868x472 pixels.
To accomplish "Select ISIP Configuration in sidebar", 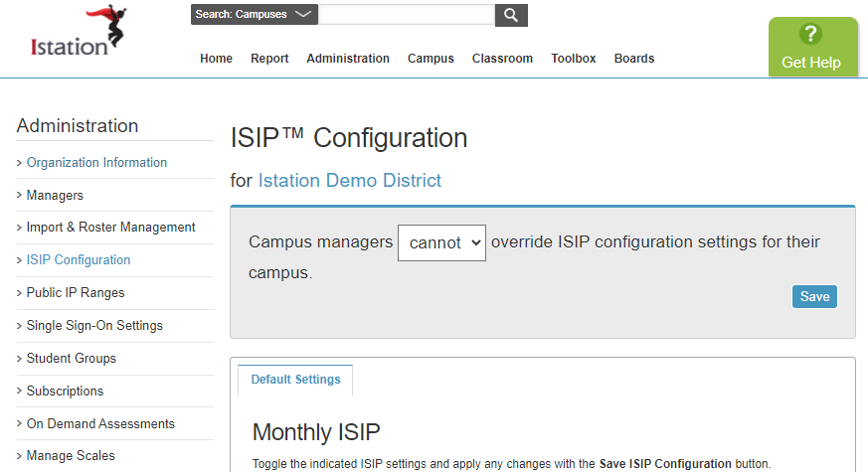I will [x=79, y=260].
